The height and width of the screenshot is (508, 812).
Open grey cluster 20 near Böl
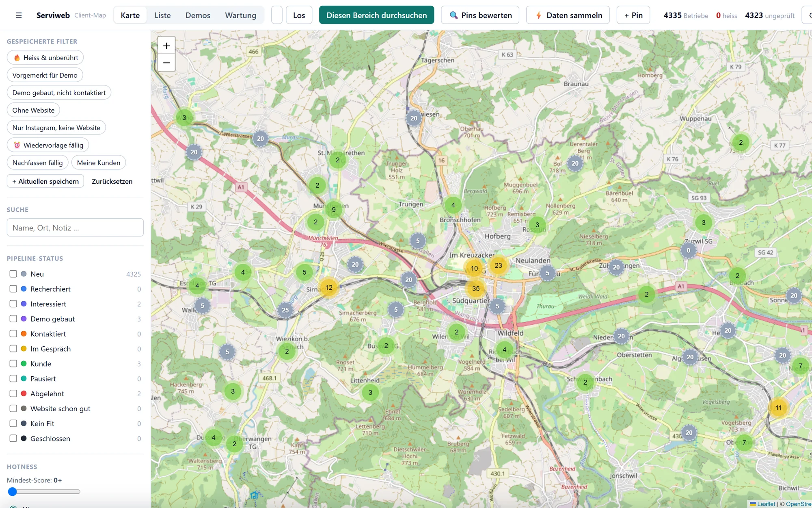point(575,163)
